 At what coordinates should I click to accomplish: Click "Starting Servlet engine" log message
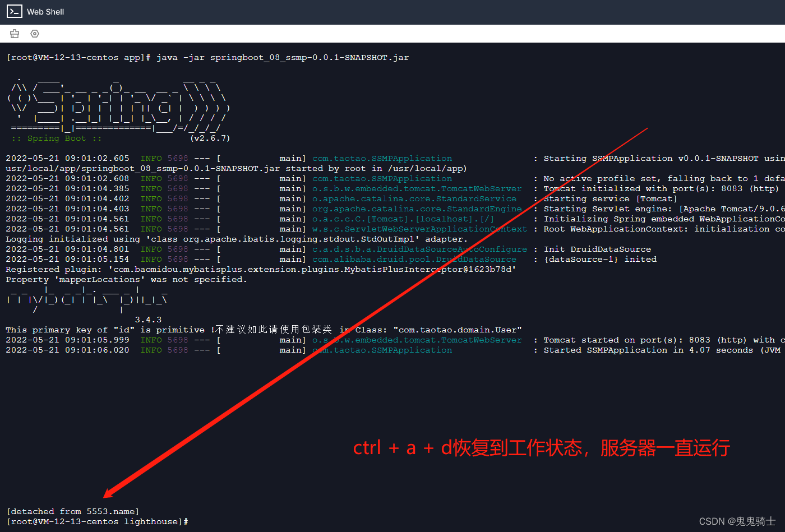click(663, 209)
